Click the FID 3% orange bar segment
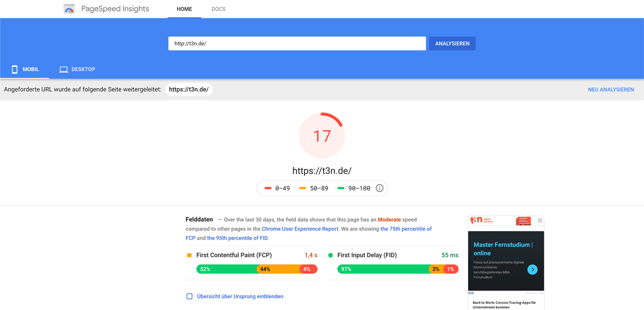Screen dimensions: 644x310 coord(437,269)
